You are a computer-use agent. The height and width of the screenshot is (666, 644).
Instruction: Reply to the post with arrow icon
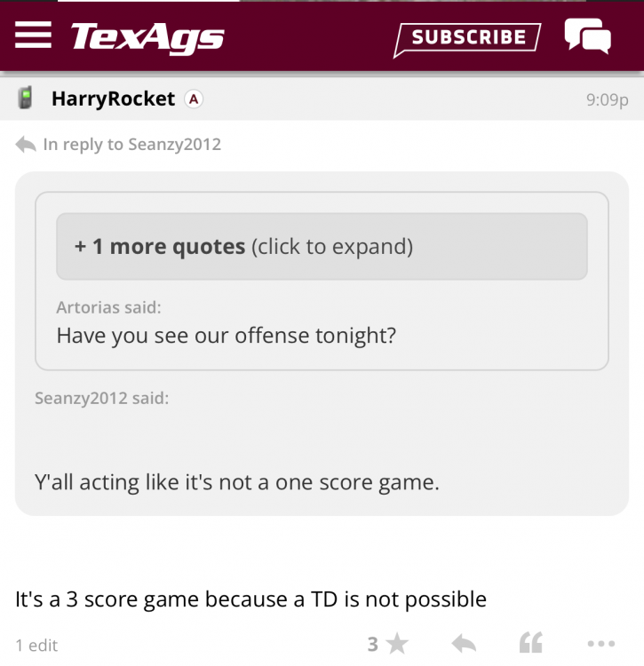464,644
